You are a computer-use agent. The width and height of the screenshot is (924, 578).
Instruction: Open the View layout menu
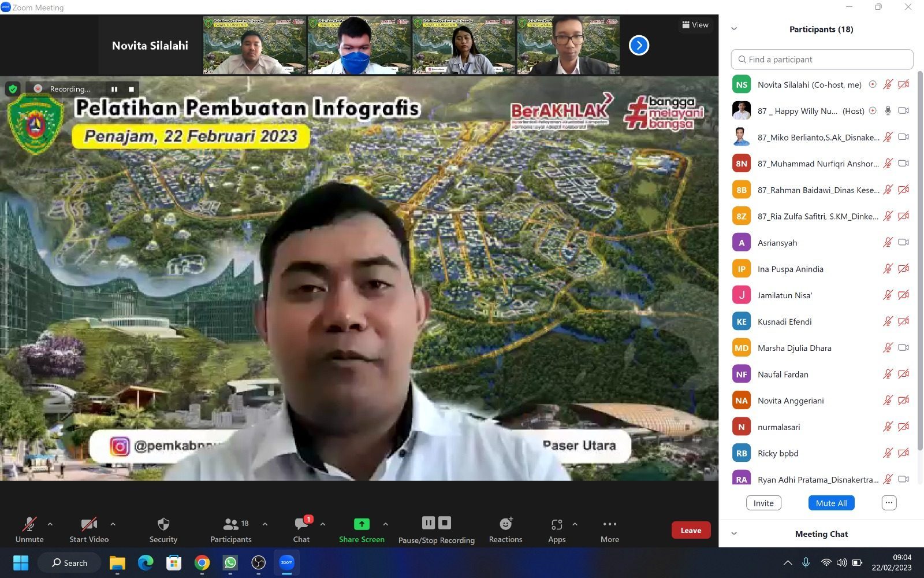pos(695,25)
